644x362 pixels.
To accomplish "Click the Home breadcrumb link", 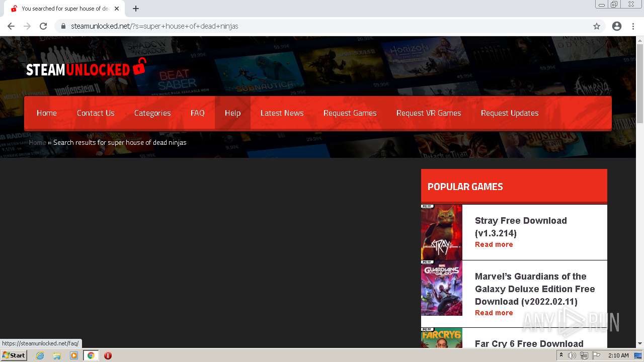I will pos(37,142).
